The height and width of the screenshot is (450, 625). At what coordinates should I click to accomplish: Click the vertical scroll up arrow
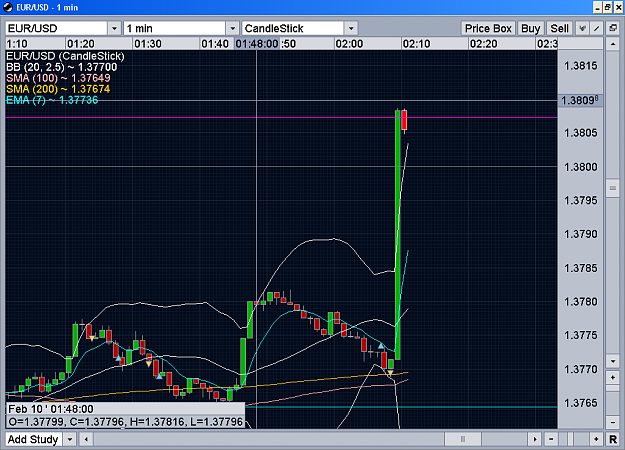pyautogui.click(x=613, y=44)
